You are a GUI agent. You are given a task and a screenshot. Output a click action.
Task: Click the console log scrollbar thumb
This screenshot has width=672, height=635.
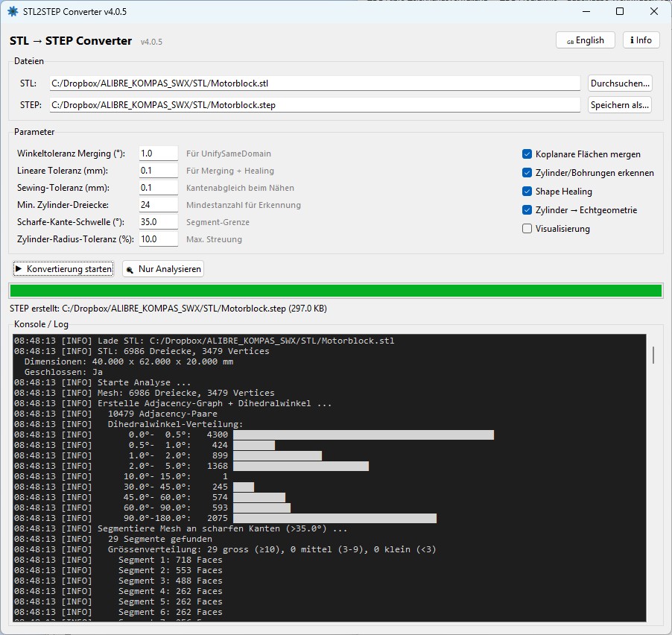click(653, 355)
